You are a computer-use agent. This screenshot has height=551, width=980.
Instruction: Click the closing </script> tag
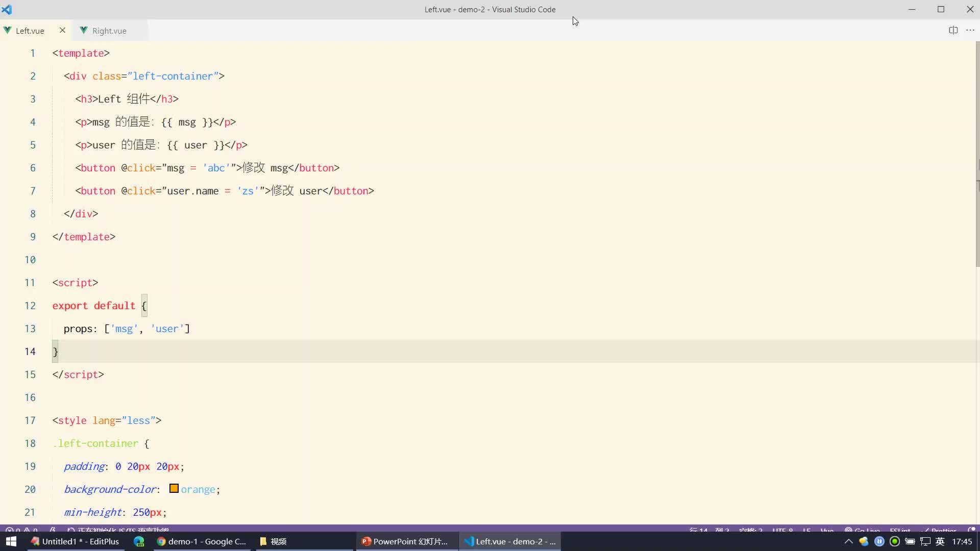point(78,374)
